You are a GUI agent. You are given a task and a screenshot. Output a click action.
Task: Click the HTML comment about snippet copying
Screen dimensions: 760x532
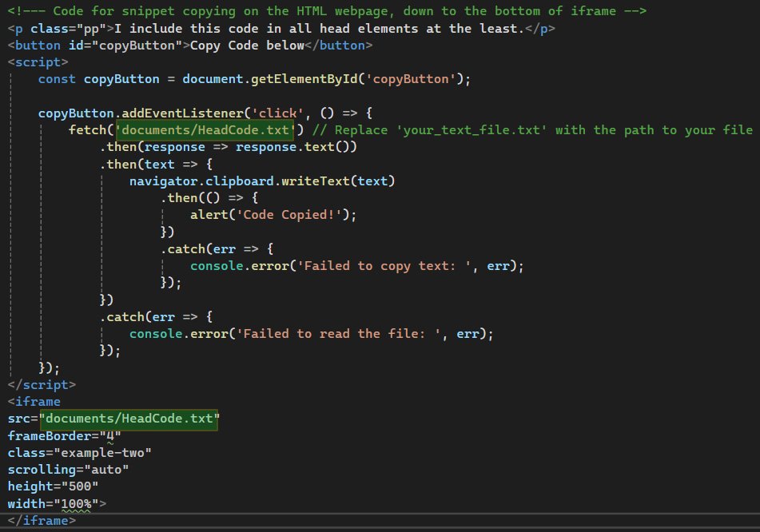[x=327, y=10]
